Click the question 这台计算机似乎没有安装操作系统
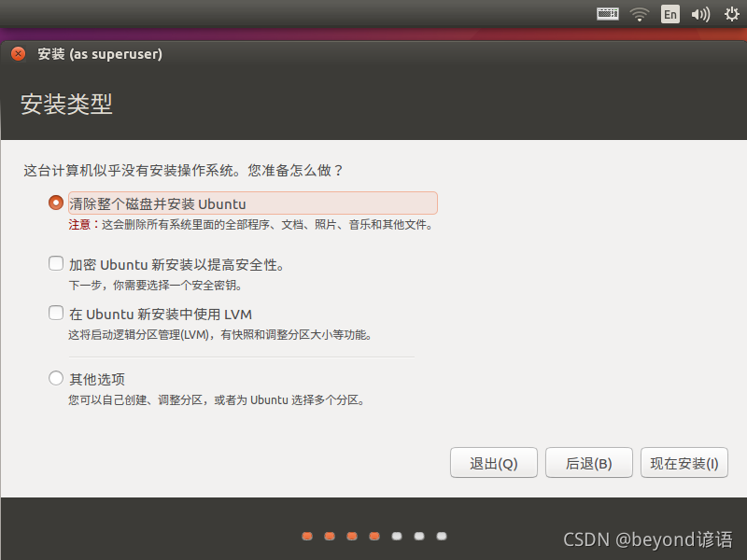The width and height of the screenshot is (747, 560). (x=183, y=171)
